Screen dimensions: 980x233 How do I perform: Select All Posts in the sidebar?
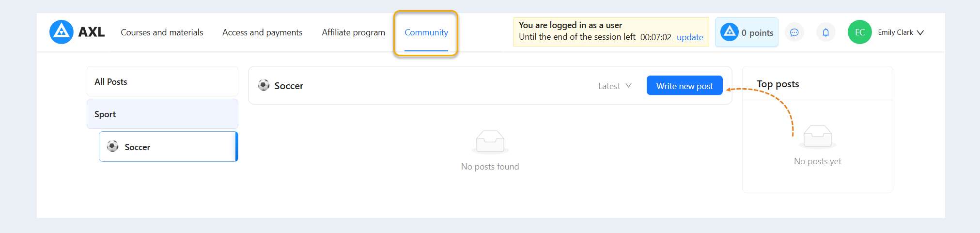point(162,81)
